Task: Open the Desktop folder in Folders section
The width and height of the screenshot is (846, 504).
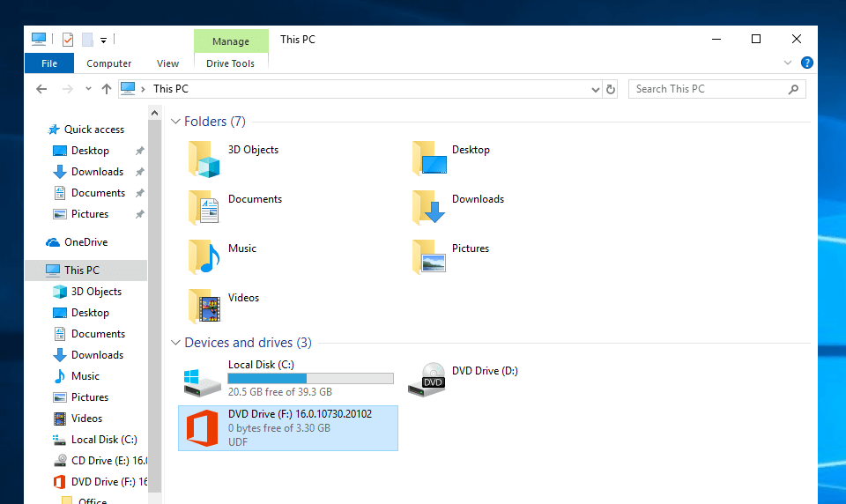Action: tap(429, 159)
